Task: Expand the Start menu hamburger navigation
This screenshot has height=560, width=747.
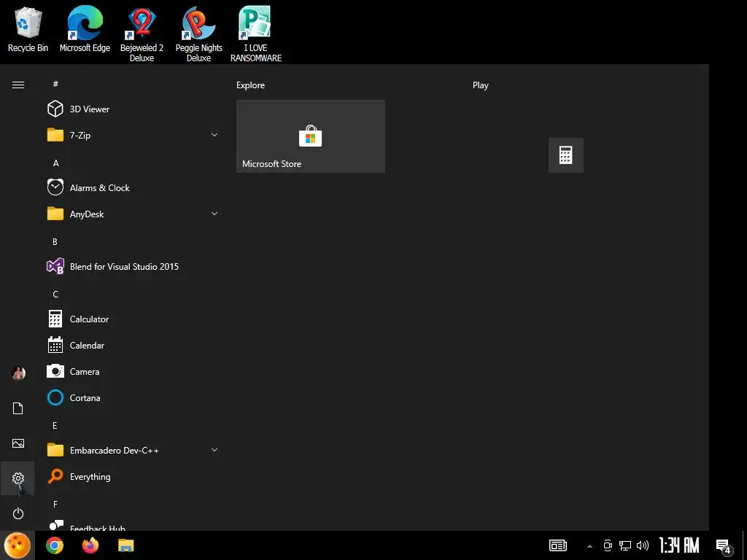Action: (x=18, y=85)
